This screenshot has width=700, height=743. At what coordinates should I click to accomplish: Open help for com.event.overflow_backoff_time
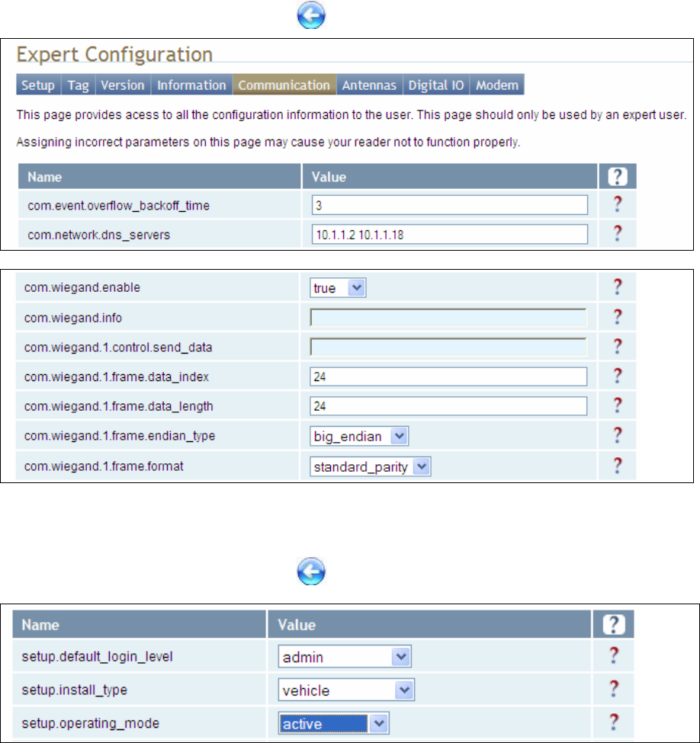(617, 204)
